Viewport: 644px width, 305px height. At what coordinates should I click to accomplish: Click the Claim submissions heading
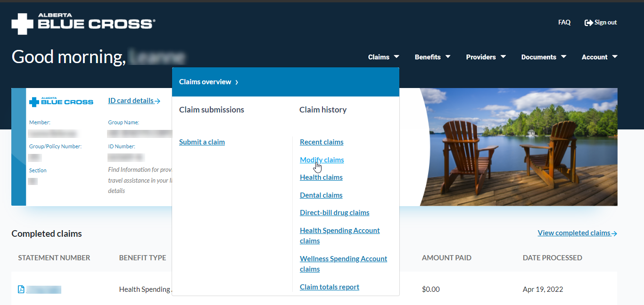[x=212, y=110]
